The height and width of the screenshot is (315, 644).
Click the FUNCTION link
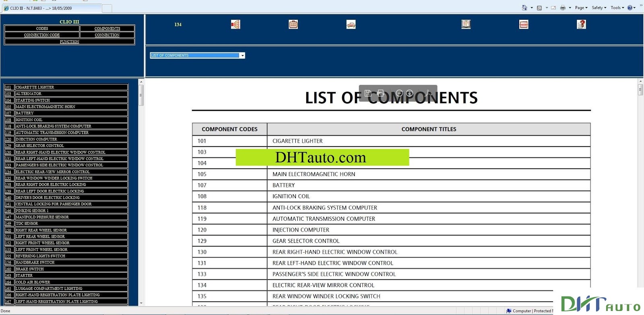69,41
